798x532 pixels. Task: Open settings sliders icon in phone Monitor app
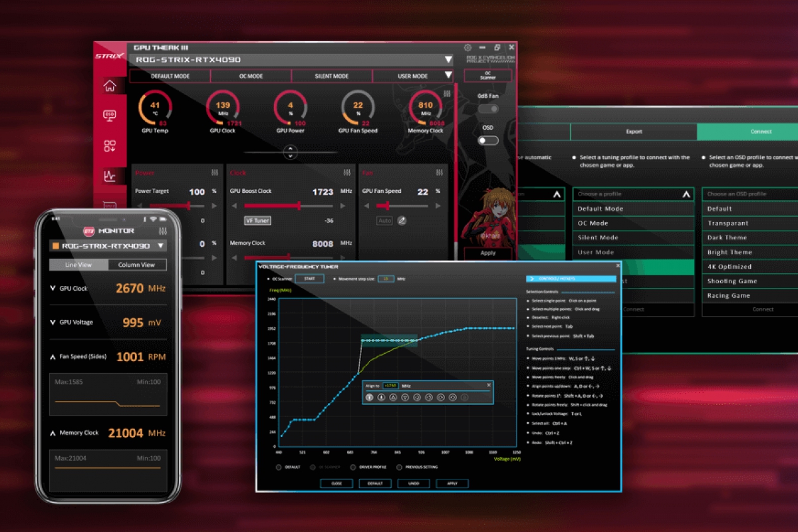(162, 231)
